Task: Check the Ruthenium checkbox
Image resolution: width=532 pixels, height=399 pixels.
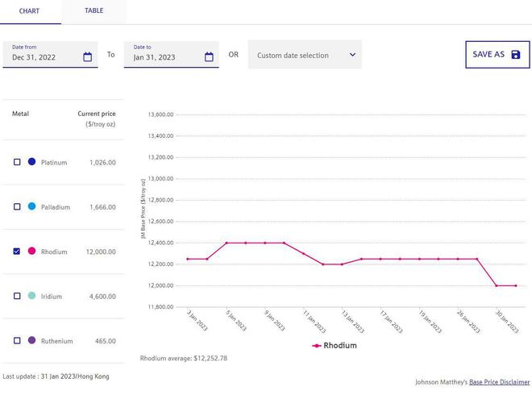Action: [x=17, y=341]
